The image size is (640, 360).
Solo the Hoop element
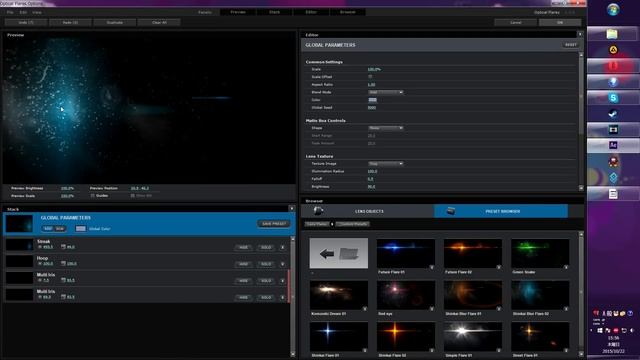[266, 264]
